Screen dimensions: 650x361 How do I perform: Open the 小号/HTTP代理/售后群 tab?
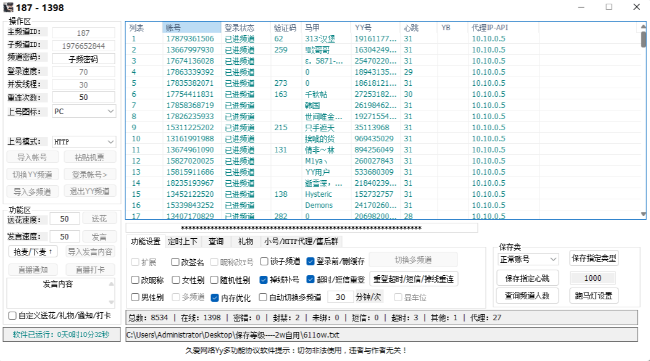click(x=301, y=241)
